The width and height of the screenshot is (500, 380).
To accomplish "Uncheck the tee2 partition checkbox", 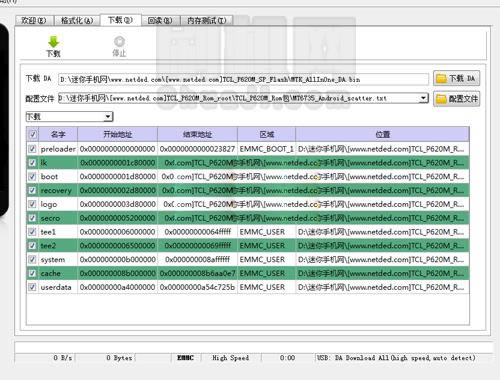I will click(x=32, y=246).
